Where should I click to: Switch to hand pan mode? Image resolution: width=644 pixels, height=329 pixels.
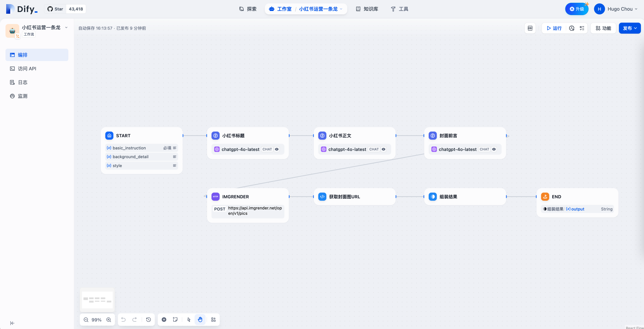[200, 320]
